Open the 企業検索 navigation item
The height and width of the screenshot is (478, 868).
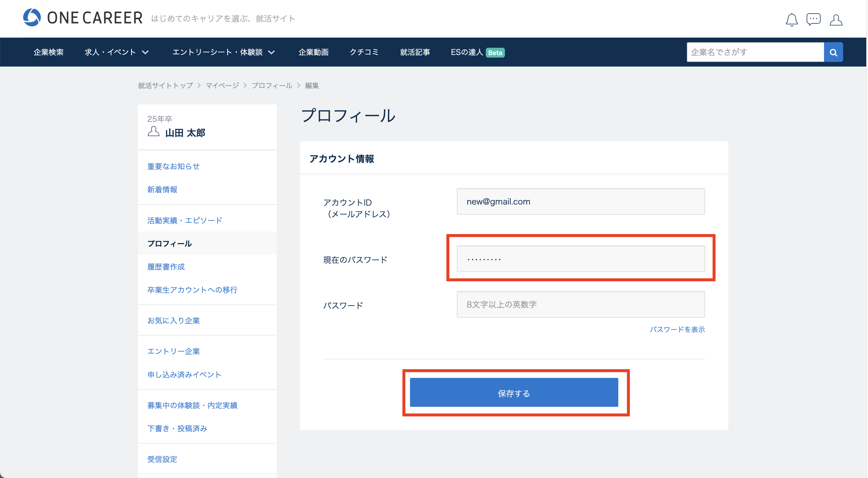tap(49, 52)
